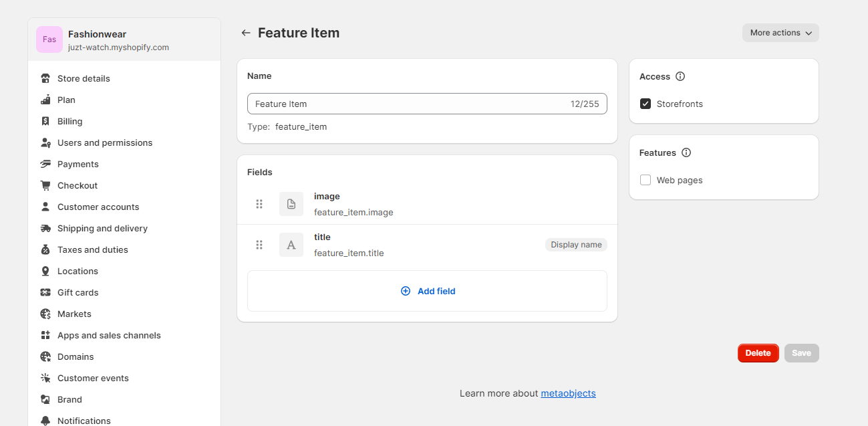The image size is (868, 426).
Task: Click the file icon of image field
Action: [x=291, y=204]
